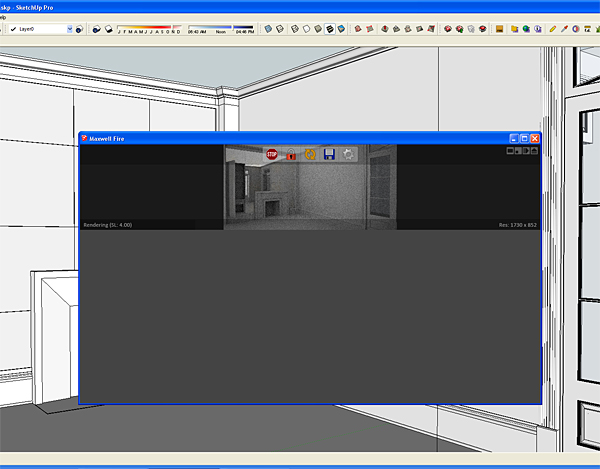This screenshot has width=600, height=469.
Task: Open the Layer0 layer dropdown
Action: [x=70, y=29]
